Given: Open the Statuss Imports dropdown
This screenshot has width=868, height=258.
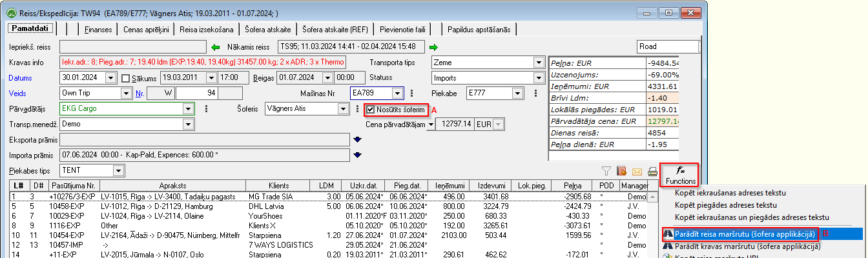Looking at the screenshot, I should coord(539,78).
